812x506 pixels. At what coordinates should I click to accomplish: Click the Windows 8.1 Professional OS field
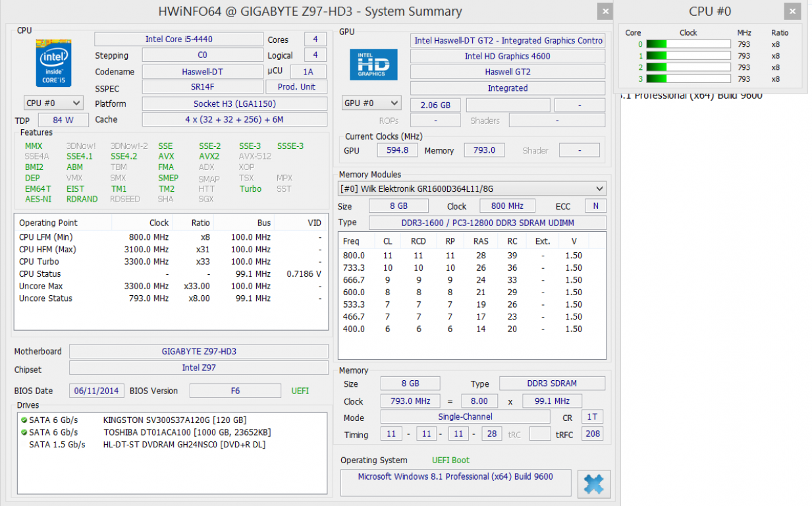pyautogui.click(x=456, y=482)
